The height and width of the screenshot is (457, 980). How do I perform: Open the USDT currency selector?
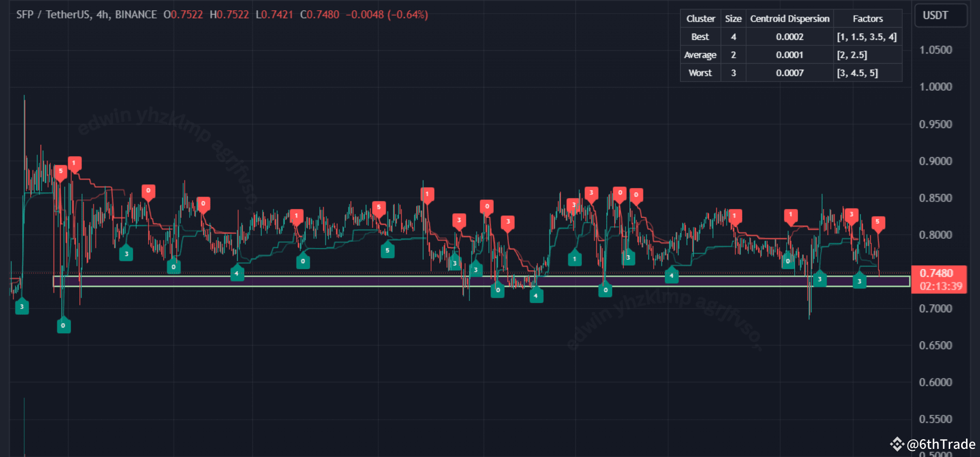coord(941,15)
